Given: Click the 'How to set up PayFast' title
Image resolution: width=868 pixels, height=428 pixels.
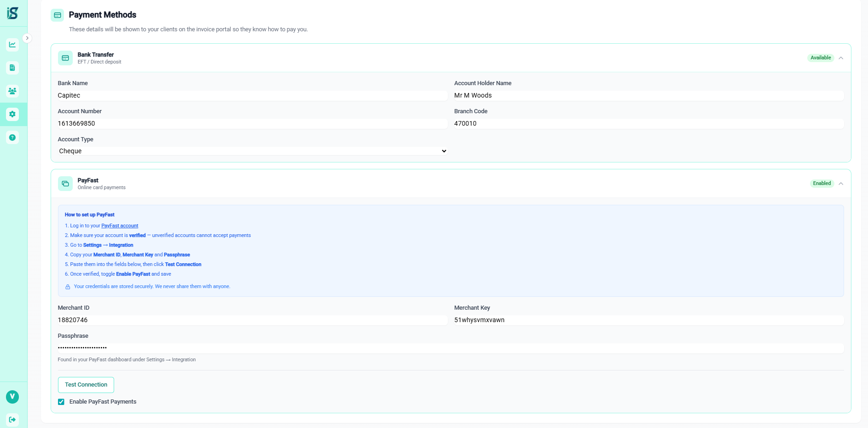Looking at the screenshot, I should (x=90, y=215).
